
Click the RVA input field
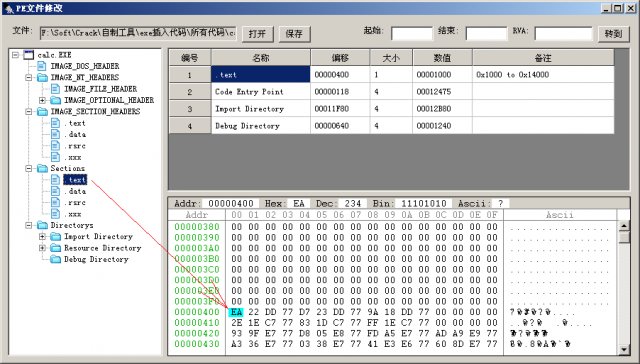tap(563, 33)
